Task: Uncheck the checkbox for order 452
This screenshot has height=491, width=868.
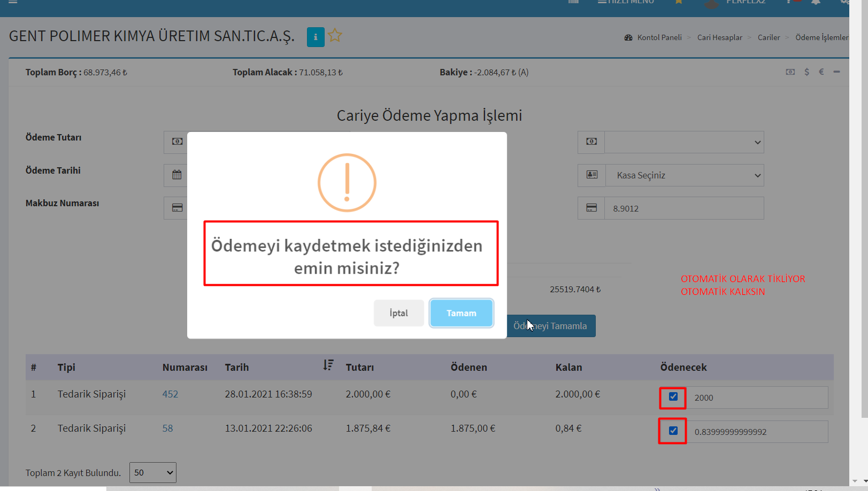Action: [x=673, y=396]
